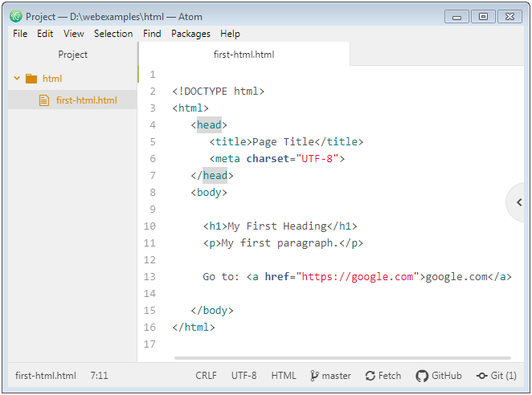Click the Atom logo icon in title bar

15,16
